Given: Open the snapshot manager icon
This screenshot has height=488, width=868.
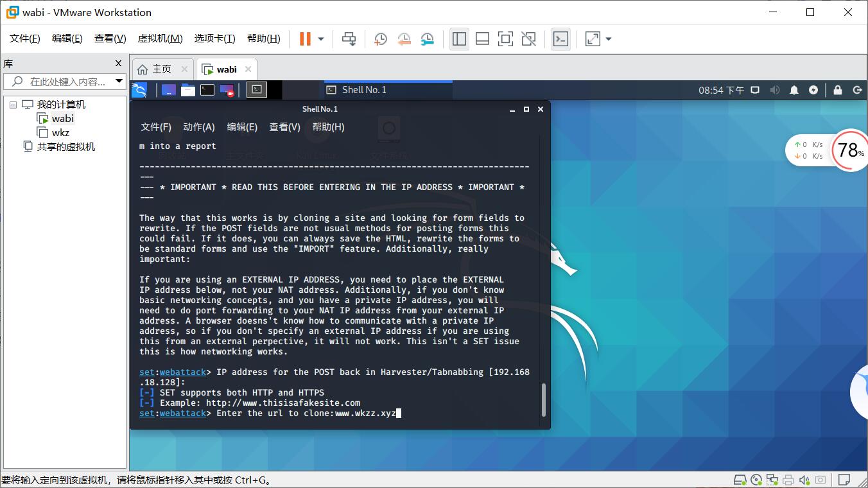Looking at the screenshot, I should point(428,39).
